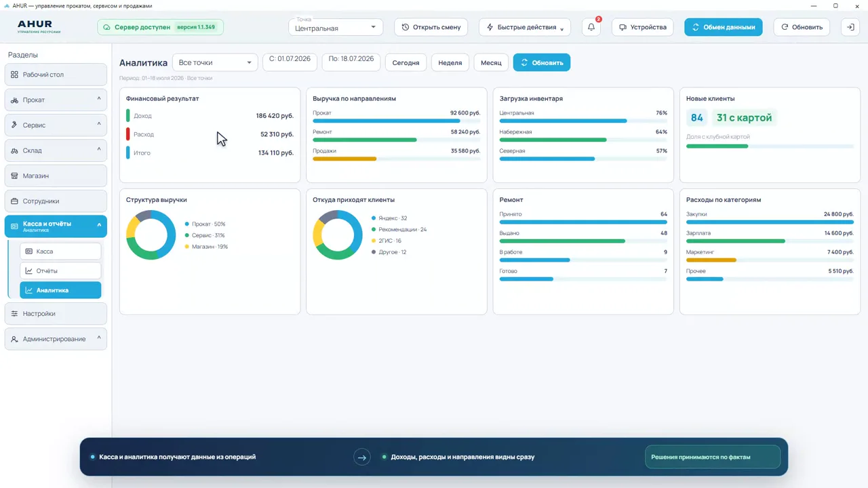Expand the Склад sidebar group
This screenshot has width=868, height=488.
coord(56,150)
